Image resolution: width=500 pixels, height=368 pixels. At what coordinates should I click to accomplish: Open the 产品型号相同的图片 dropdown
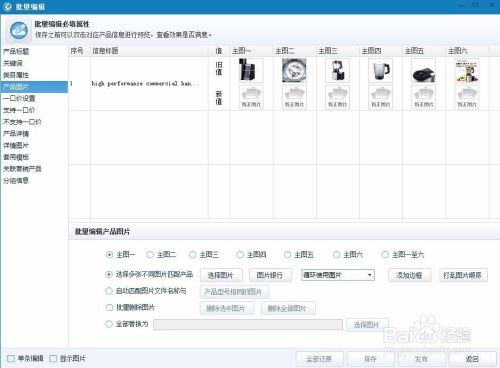coord(234,292)
